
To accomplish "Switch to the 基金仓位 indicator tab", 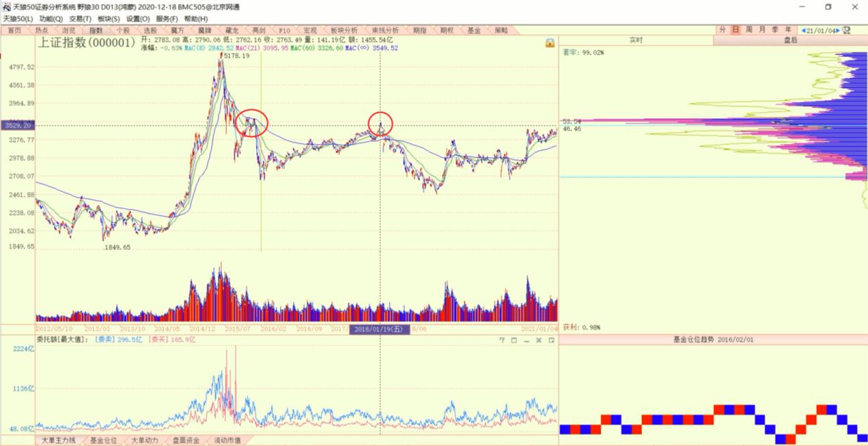I will [x=103, y=441].
